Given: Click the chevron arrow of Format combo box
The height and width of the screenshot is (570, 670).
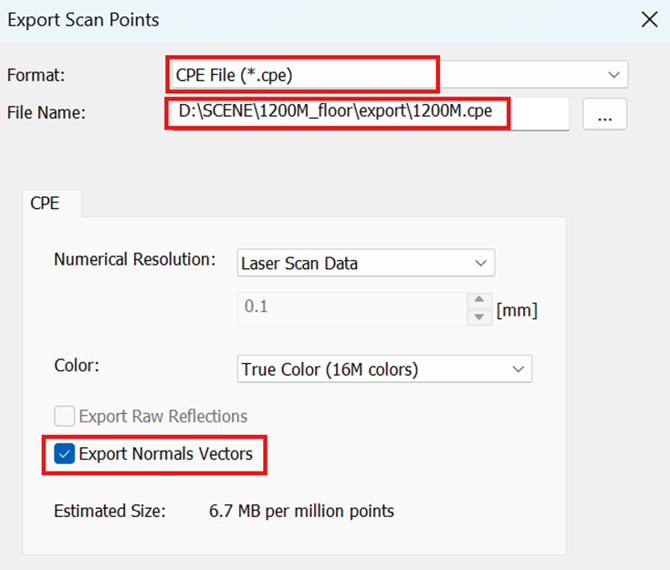Looking at the screenshot, I should [x=613, y=75].
